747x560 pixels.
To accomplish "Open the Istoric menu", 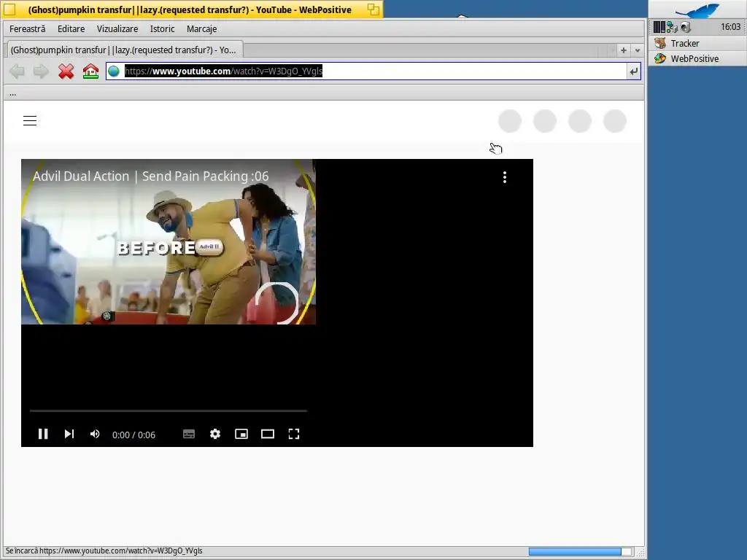I will coord(162,29).
